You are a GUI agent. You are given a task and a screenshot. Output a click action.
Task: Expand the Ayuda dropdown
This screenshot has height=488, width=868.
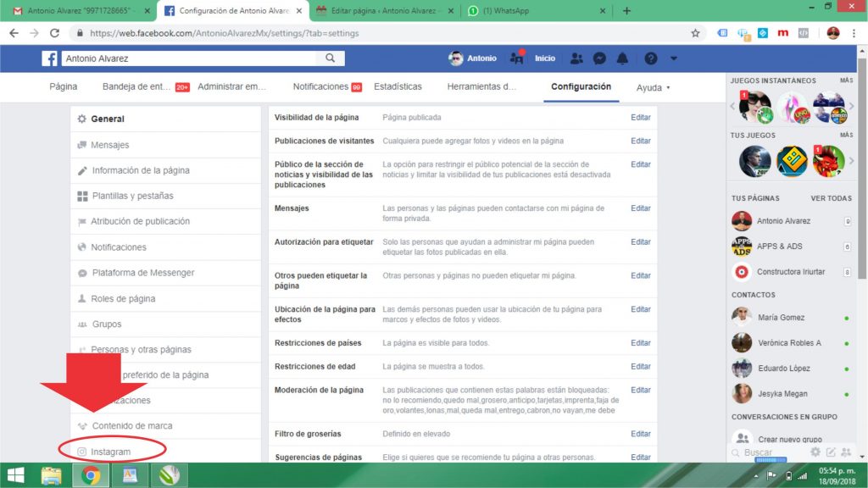(654, 87)
